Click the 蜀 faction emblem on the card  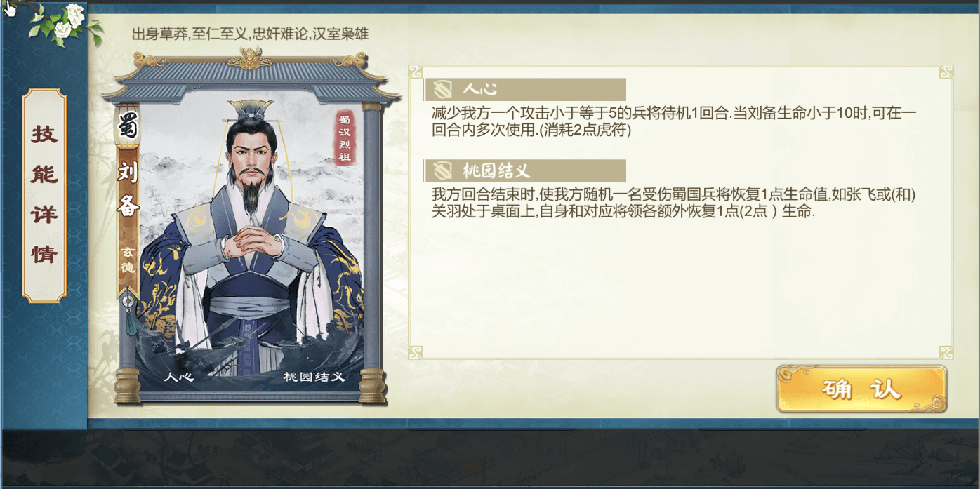pyautogui.click(x=128, y=128)
